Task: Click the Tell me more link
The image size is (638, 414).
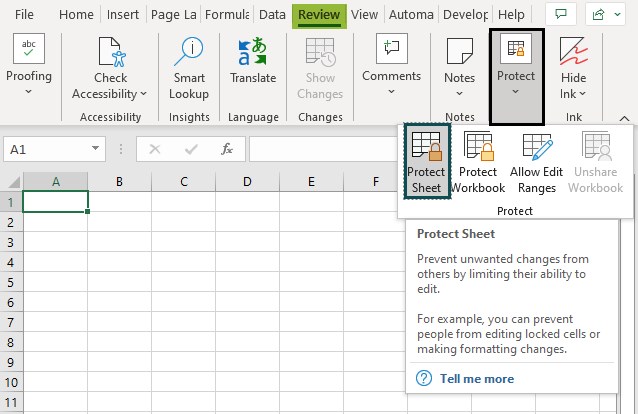Action: [477, 379]
